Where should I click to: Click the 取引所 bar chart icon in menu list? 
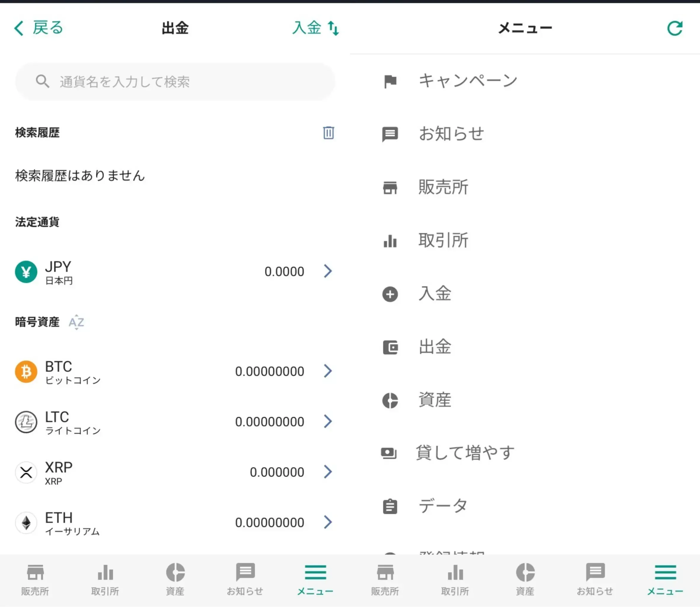390,241
